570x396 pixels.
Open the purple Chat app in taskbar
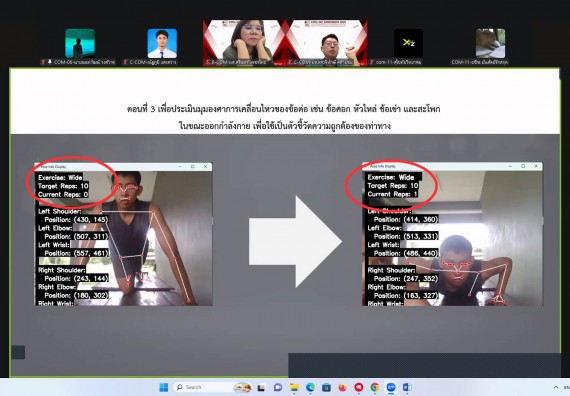[x=278, y=388]
